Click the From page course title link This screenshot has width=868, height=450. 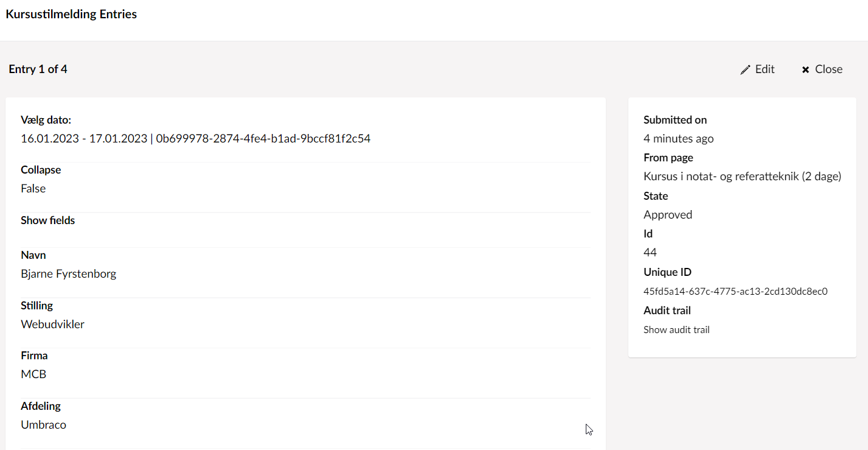(x=742, y=176)
